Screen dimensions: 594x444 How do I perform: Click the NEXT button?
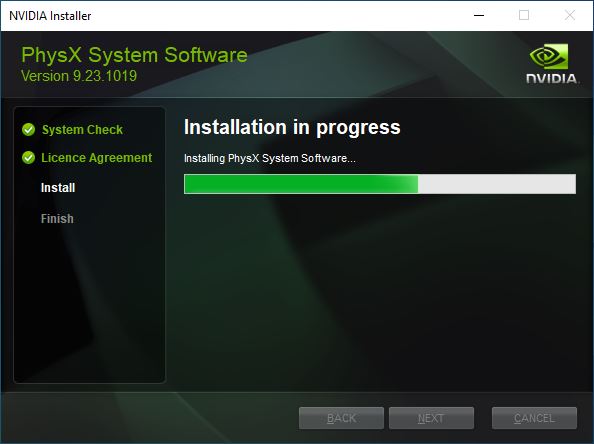(x=431, y=418)
